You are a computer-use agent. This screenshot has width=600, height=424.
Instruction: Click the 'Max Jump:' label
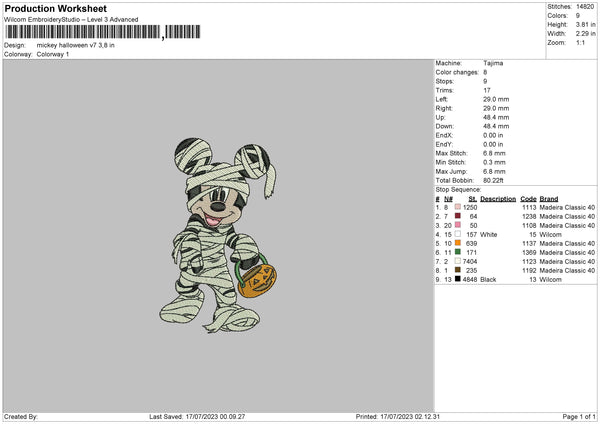pyautogui.click(x=451, y=171)
